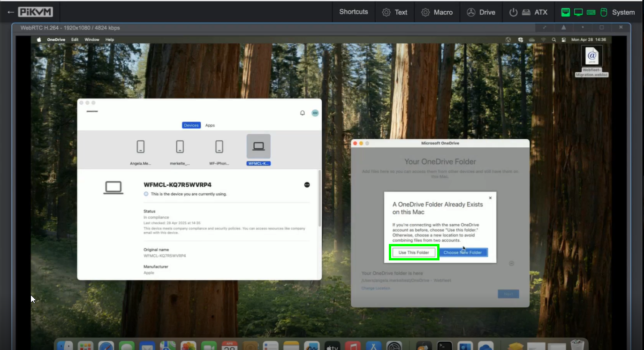
Task: Open notifications bell in Company Portal
Action: (303, 113)
